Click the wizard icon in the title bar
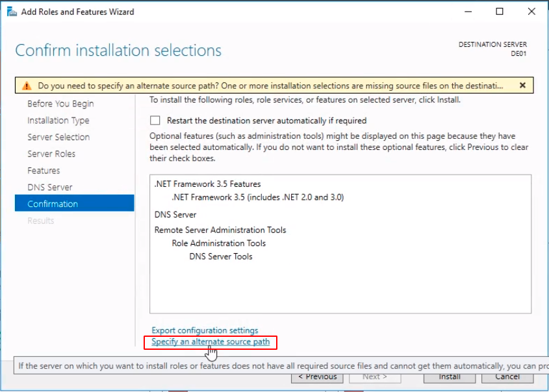 [12, 12]
